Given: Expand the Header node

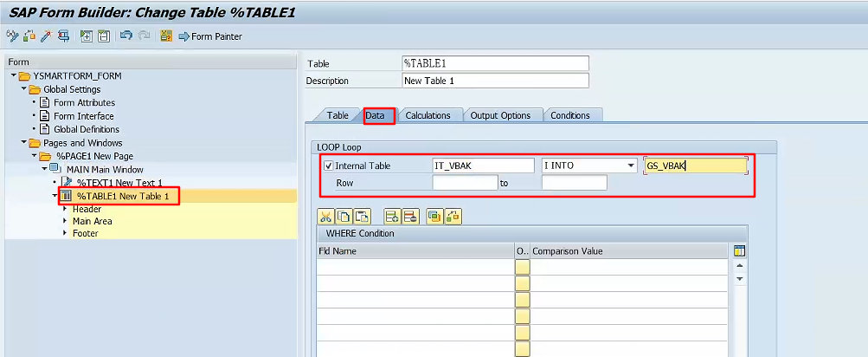Looking at the screenshot, I should point(65,209).
